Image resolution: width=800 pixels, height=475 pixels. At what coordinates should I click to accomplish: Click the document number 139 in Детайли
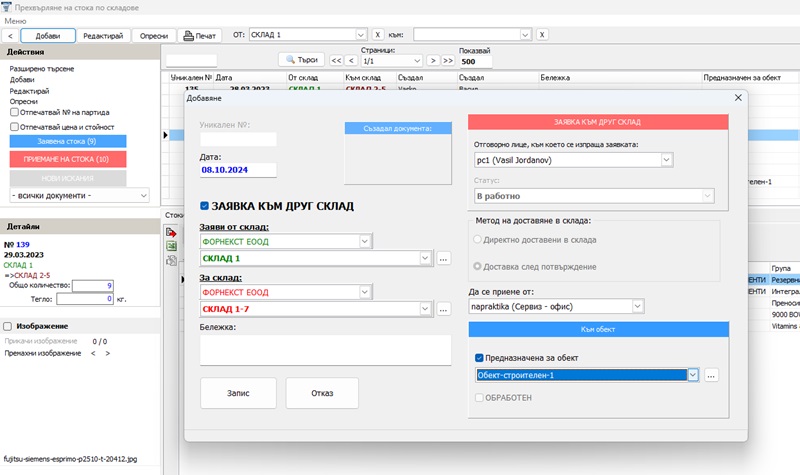(23, 244)
